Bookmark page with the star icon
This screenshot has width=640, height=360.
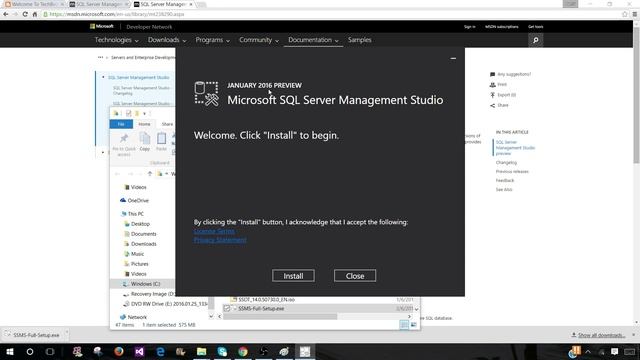tap(624, 14)
